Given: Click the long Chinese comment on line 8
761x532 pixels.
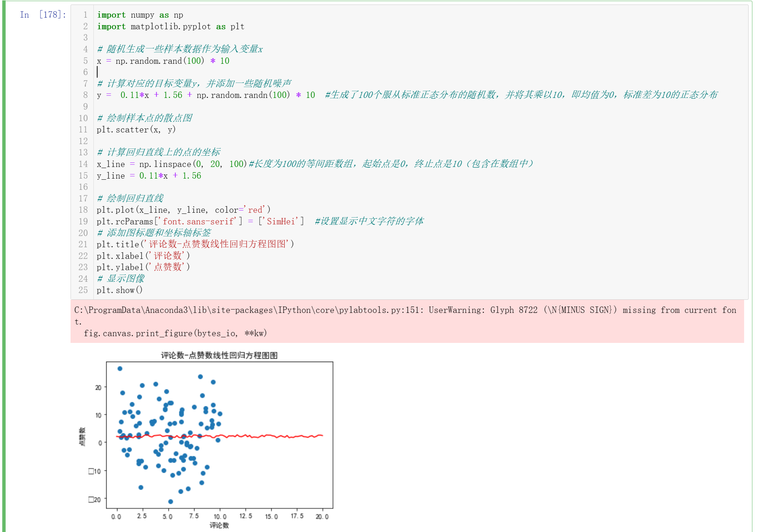Looking at the screenshot, I should point(521,95).
